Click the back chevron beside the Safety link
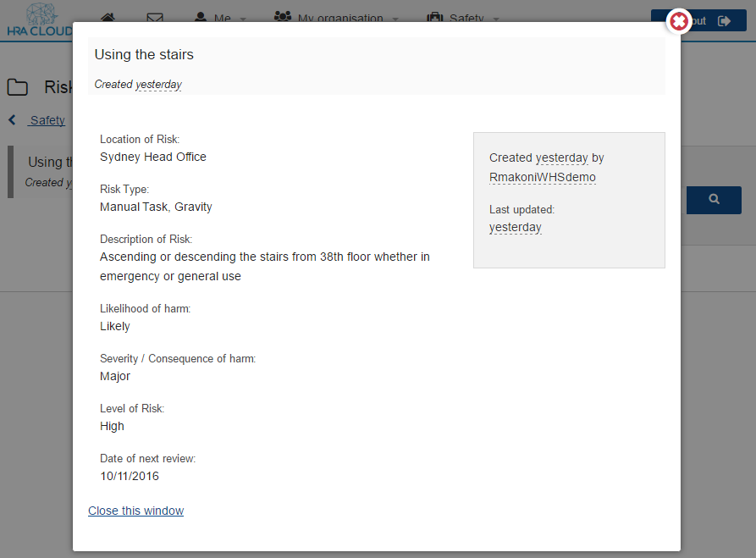The height and width of the screenshot is (558, 756). point(12,119)
